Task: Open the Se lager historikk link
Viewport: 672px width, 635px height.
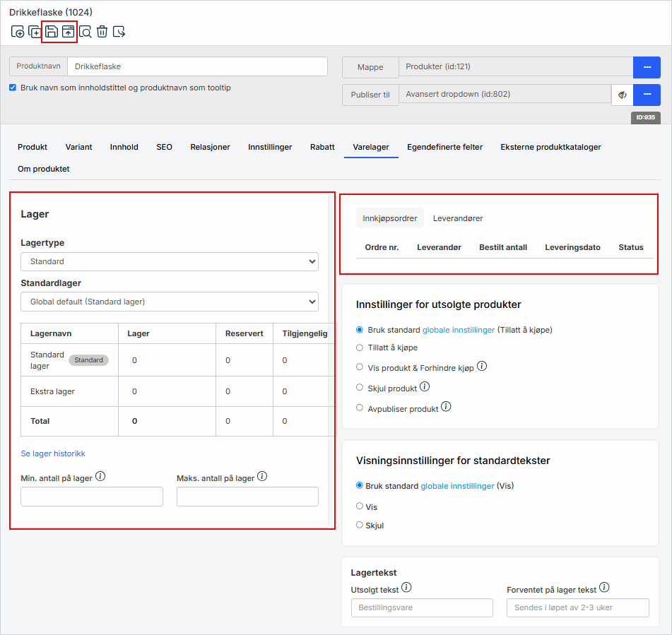Action: coord(53,453)
